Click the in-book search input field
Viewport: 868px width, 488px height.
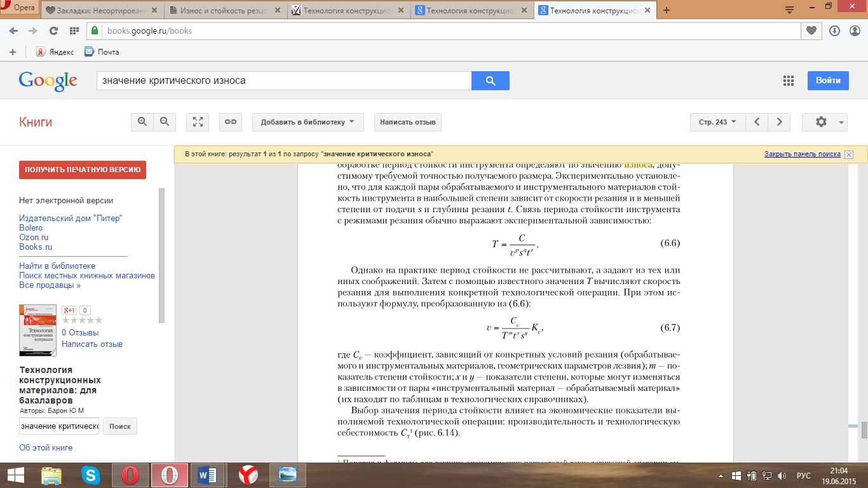[x=59, y=426]
